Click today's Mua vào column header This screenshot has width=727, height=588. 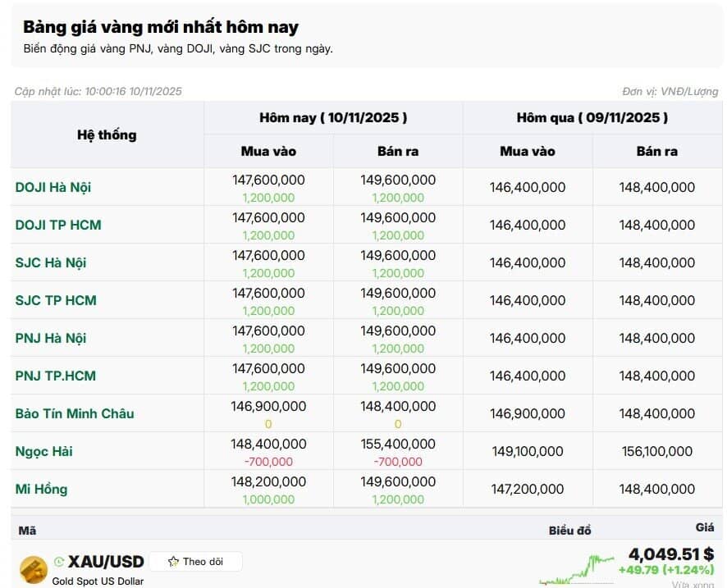pos(268,152)
